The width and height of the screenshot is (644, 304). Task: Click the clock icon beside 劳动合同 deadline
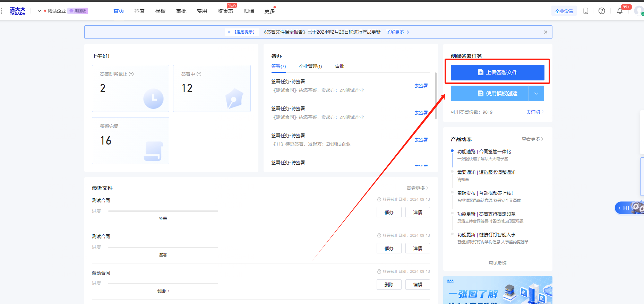point(379,271)
